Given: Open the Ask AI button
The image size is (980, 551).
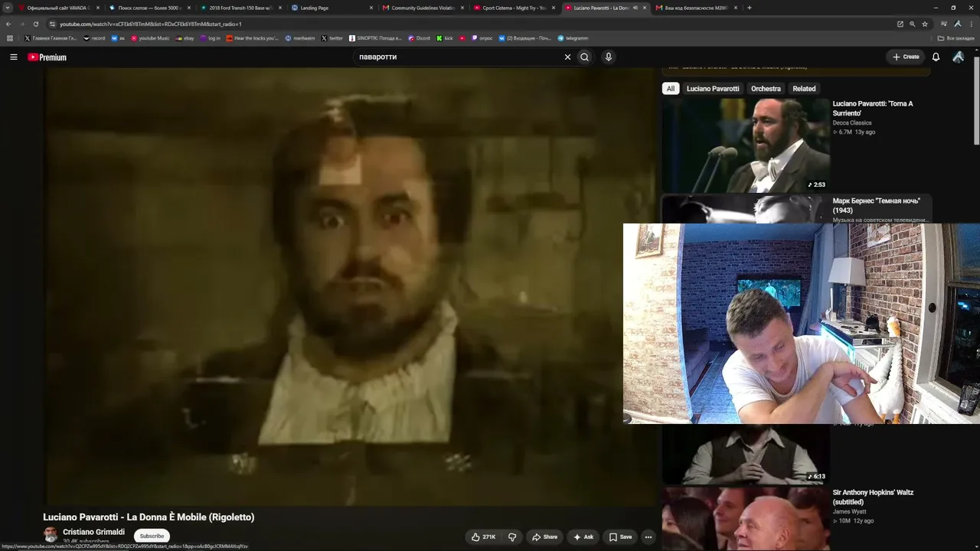Looking at the screenshot, I should 583,537.
